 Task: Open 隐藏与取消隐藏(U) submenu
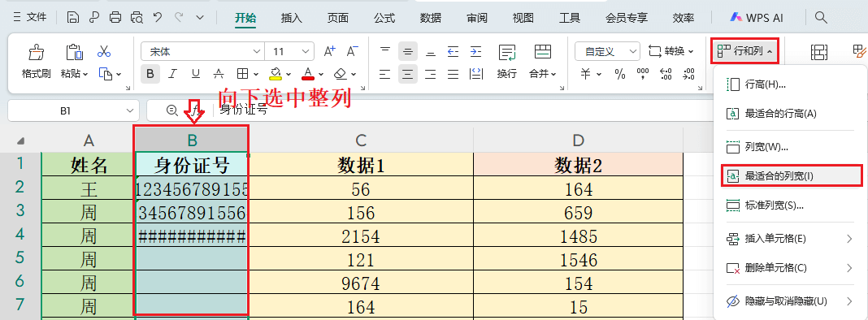point(791,301)
